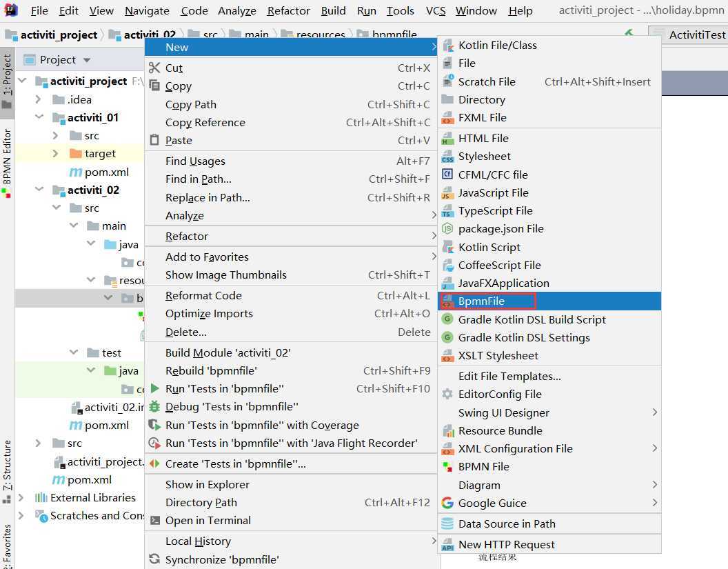This screenshot has width=728, height=569.
Task: Open the Project view dropdown
Action: [x=87, y=60]
